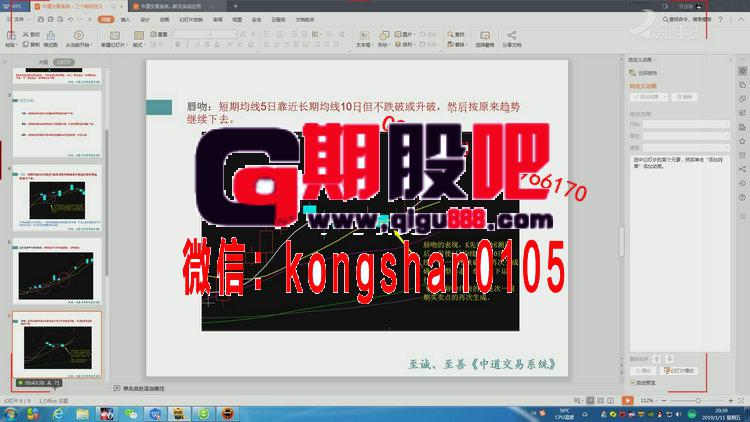
Task: Toggle Bold formatting button
Action: pyautogui.click(x=177, y=44)
